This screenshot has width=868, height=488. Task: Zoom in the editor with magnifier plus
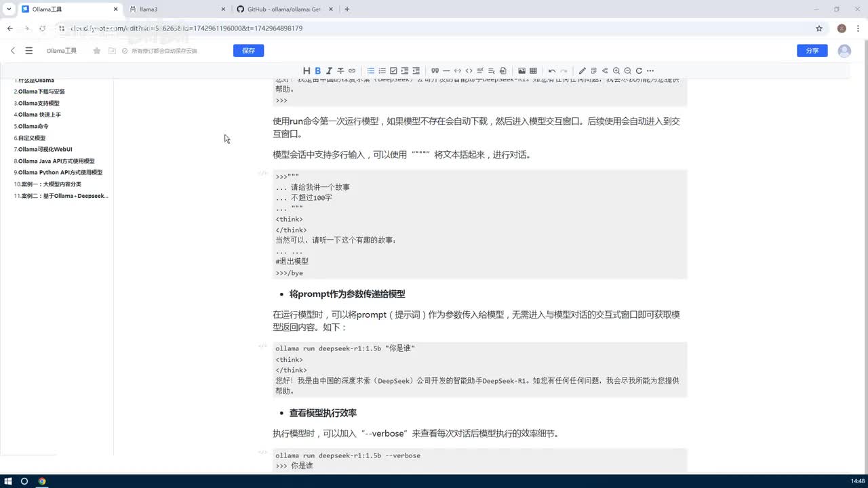[616, 70]
